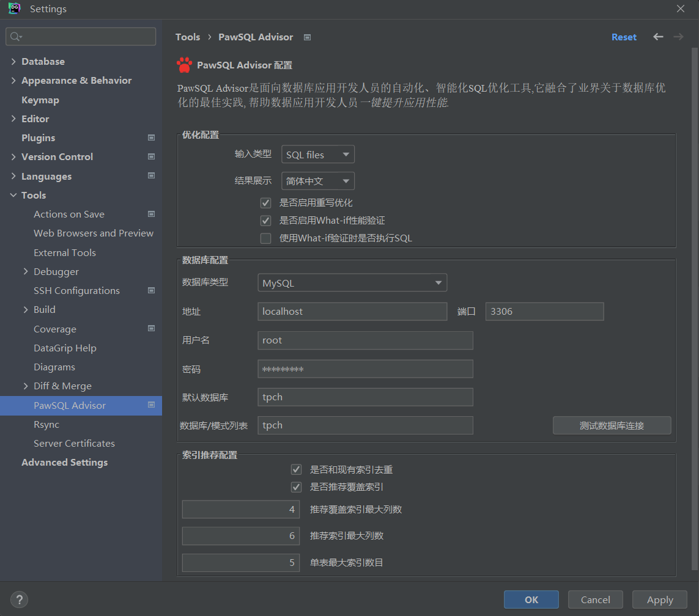Screen dimensions: 699x616
Task: Click the help question mark icon
Action: 20,599
